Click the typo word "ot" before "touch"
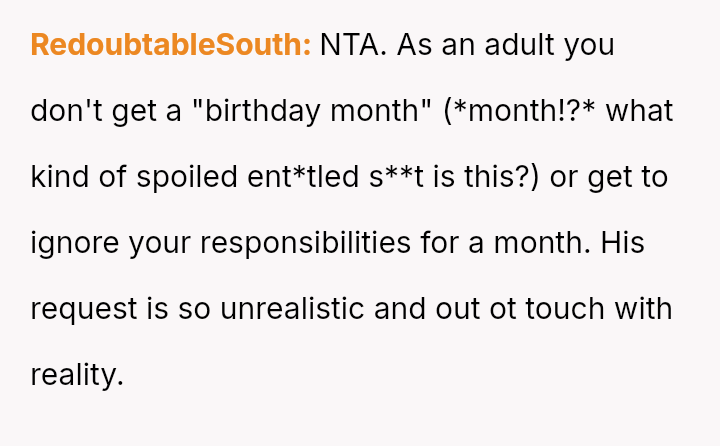Screen dimensions: 720x446 tap(502, 309)
